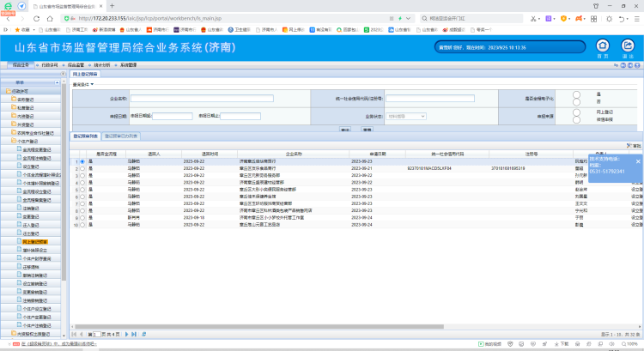Close the technical support phone popup

(x=637, y=160)
